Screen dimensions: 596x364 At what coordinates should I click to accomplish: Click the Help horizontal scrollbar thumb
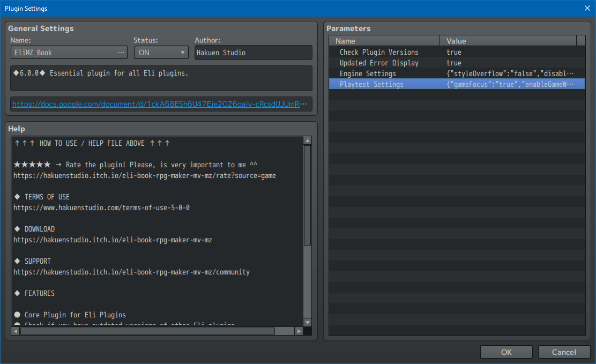click(147, 331)
